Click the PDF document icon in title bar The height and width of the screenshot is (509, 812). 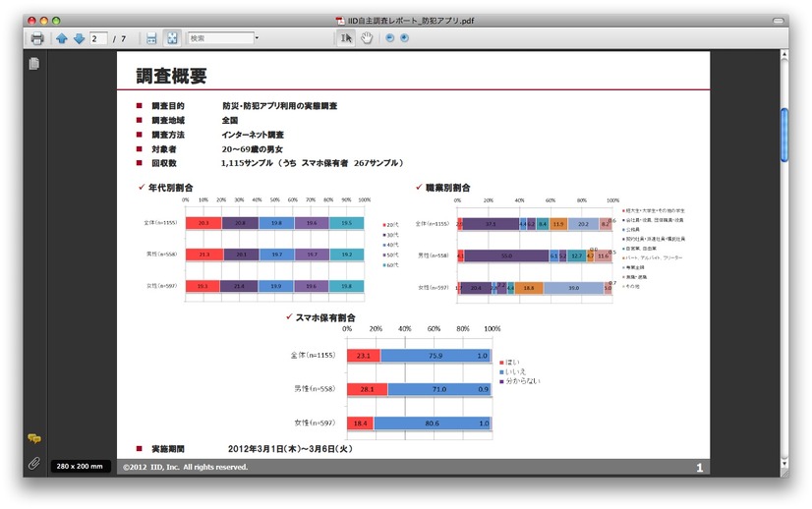click(340, 21)
